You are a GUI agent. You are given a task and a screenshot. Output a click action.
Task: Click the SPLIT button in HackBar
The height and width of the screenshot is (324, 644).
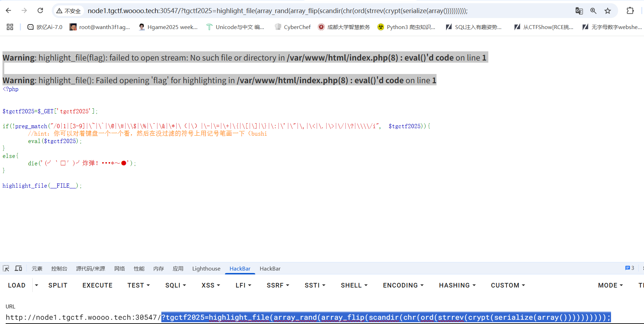[58, 285]
